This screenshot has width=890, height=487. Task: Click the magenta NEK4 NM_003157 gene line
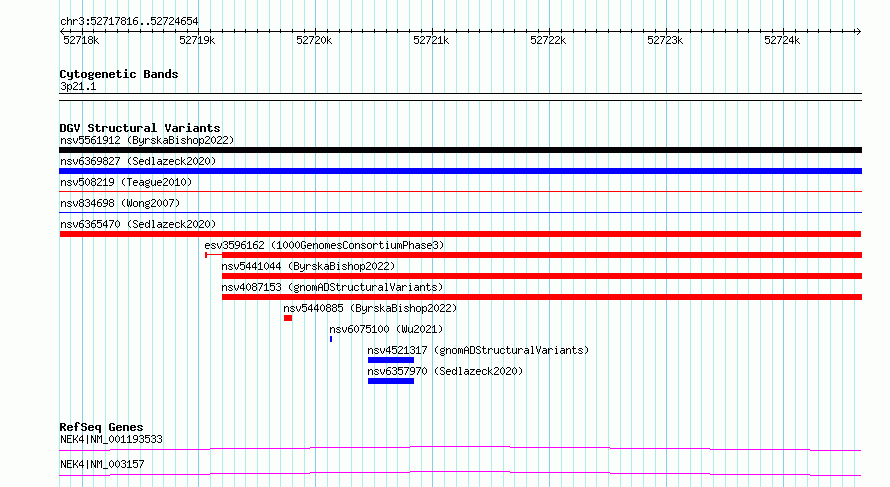click(460, 473)
